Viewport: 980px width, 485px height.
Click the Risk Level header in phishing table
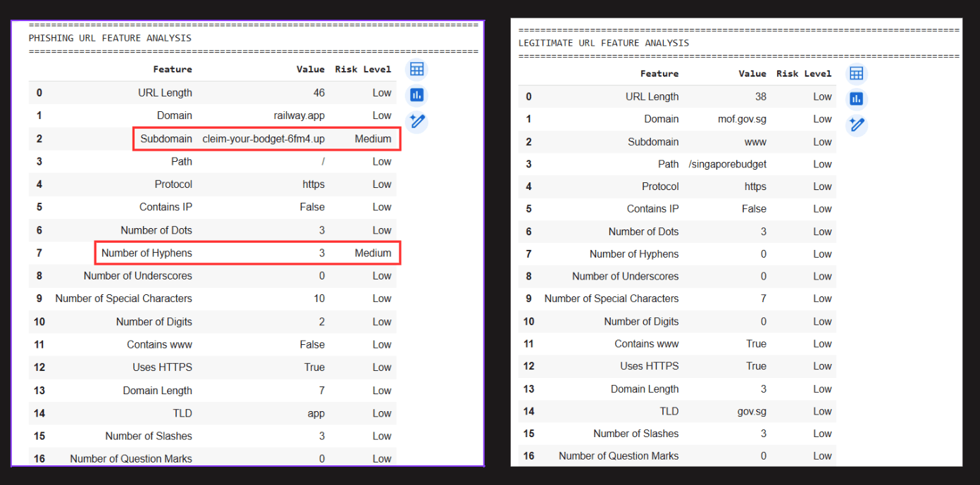point(364,69)
